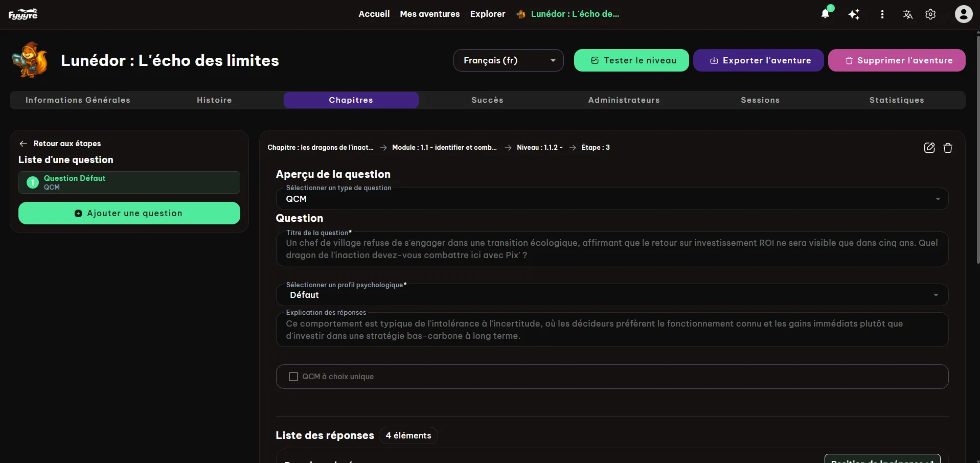Viewport: 980px width, 463px height.
Task: Open the three-dot more options menu
Action: [882, 14]
